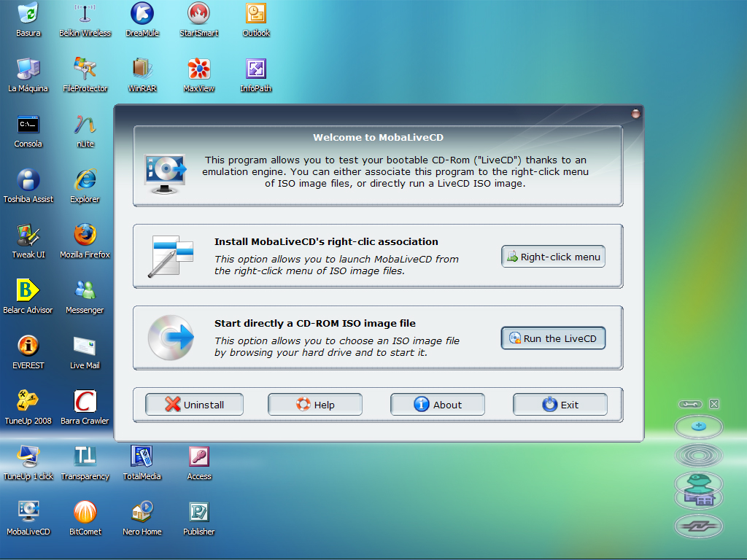Open gadget settings wrench icon

coord(690,404)
